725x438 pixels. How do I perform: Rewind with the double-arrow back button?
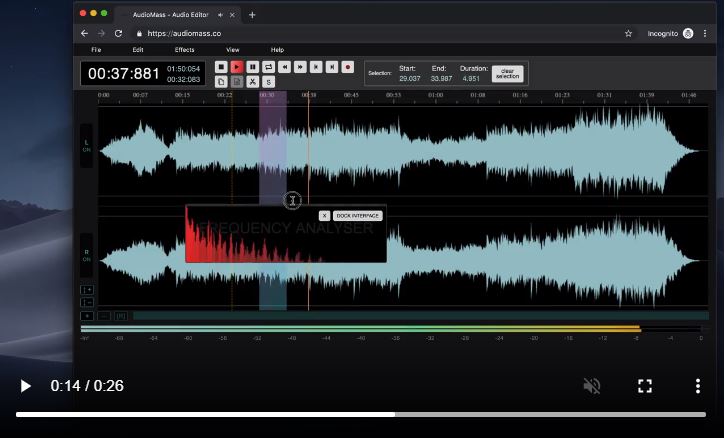[x=284, y=67]
